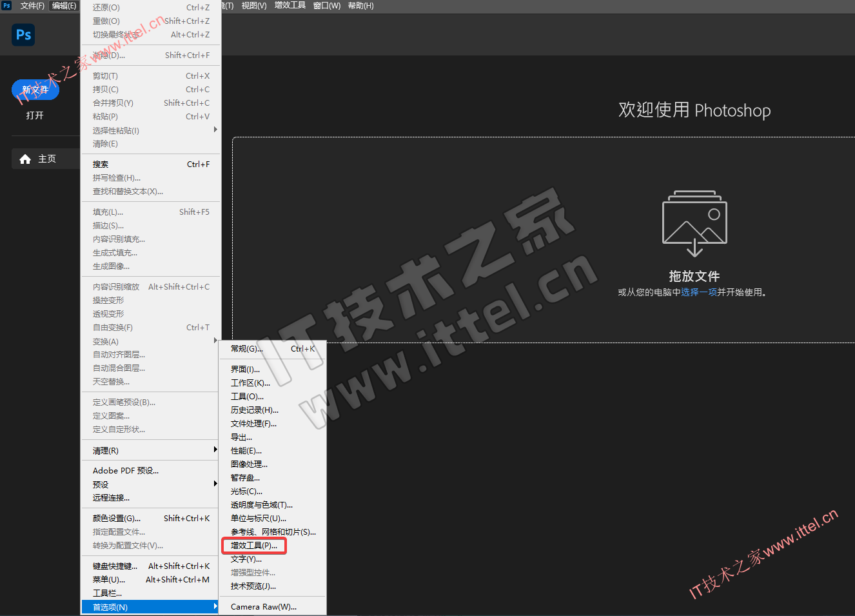
Task: Choose 菜单(U)... menu item
Action: tap(151, 580)
